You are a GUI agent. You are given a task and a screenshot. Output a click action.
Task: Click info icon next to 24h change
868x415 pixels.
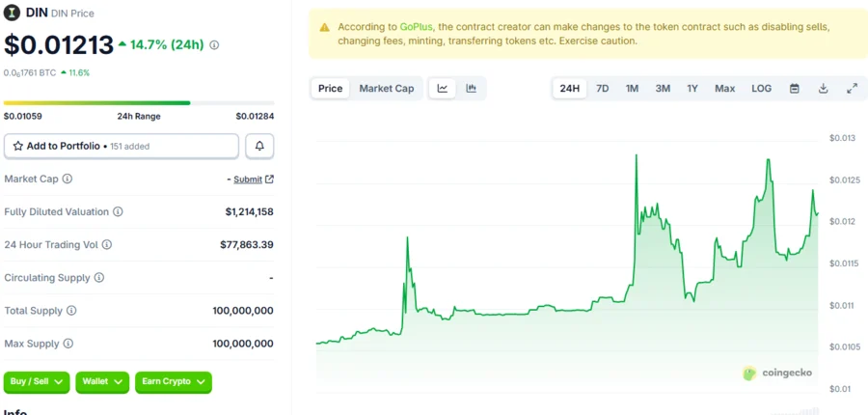(x=214, y=45)
